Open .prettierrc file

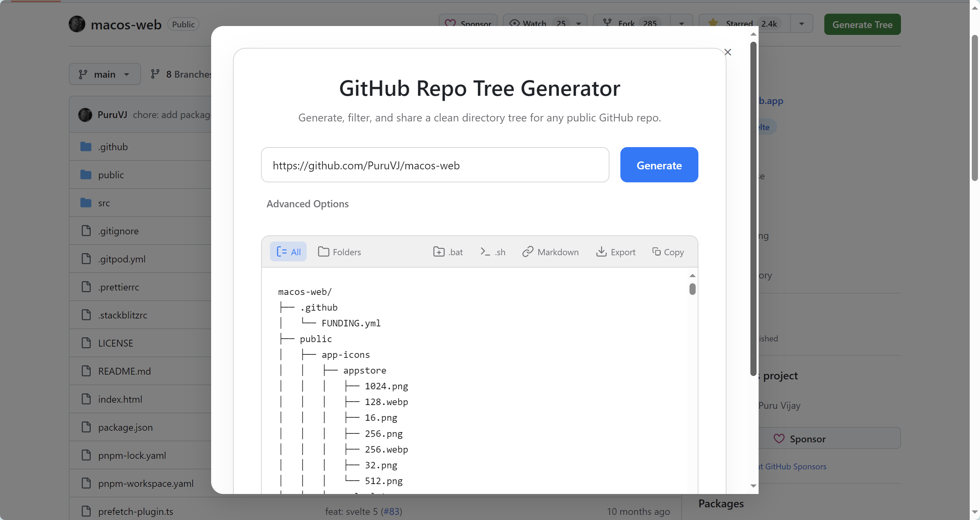tap(119, 287)
